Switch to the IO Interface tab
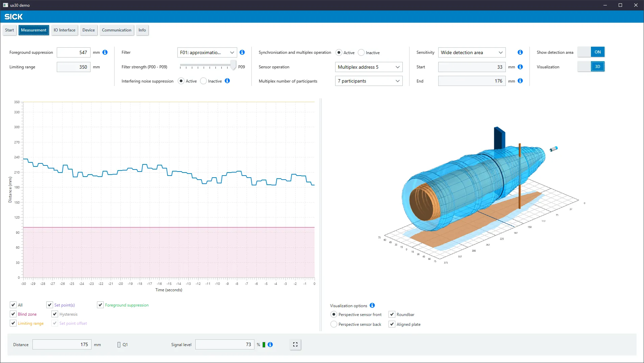The image size is (644, 363). [x=65, y=30]
